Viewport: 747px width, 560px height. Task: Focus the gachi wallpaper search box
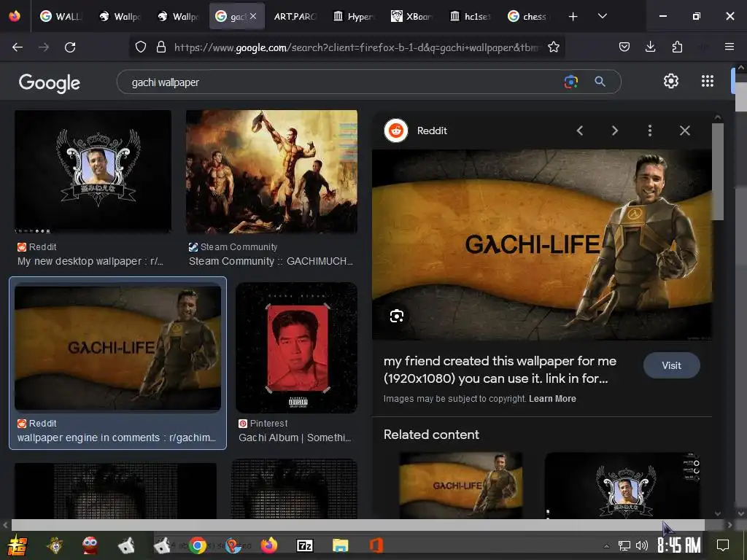tap(343, 82)
